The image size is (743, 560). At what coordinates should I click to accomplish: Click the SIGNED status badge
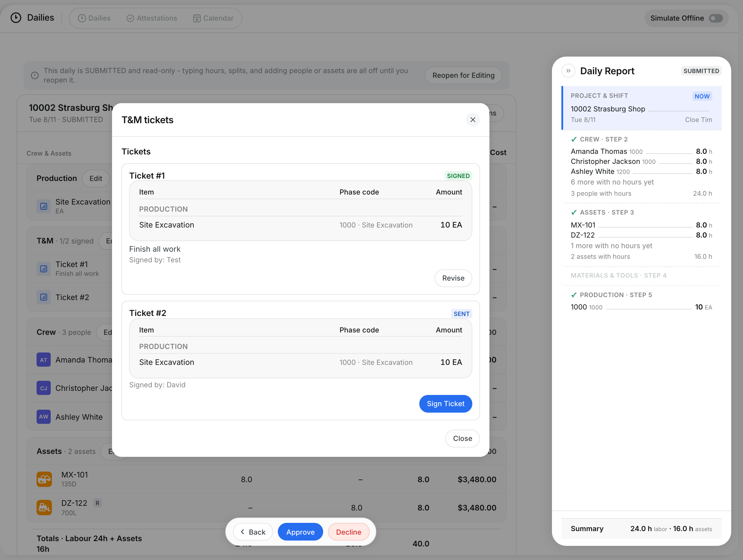[x=458, y=176]
